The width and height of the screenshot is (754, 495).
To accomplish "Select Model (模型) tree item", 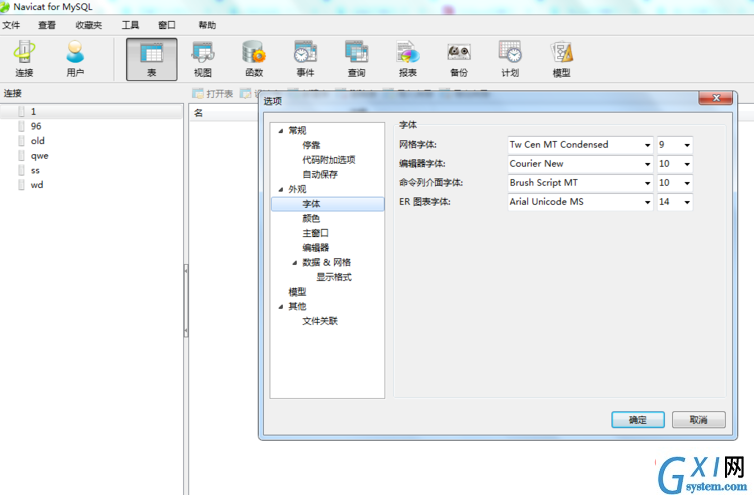I will pyautogui.click(x=297, y=292).
